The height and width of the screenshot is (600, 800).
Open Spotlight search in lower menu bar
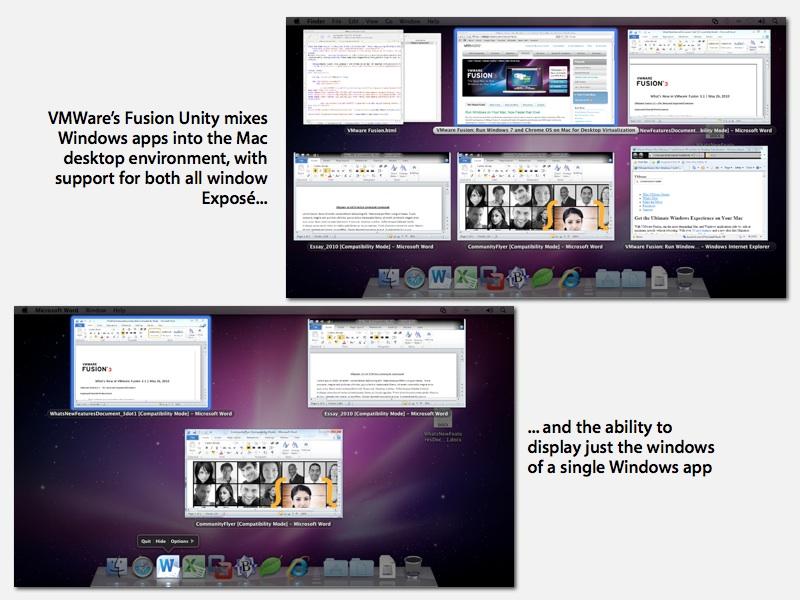[x=504, y=310]
